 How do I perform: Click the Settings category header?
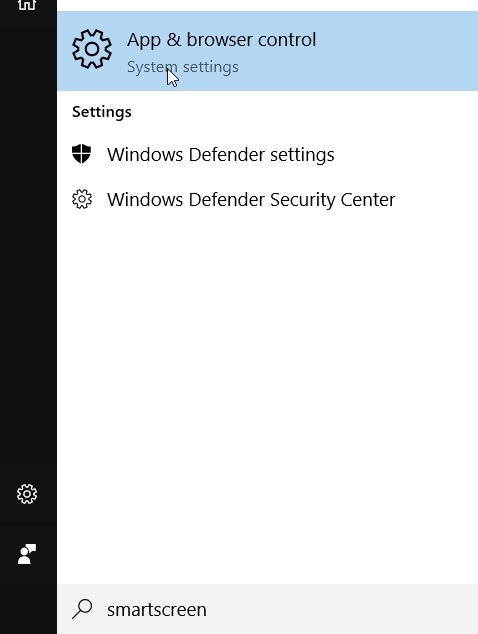102,112
